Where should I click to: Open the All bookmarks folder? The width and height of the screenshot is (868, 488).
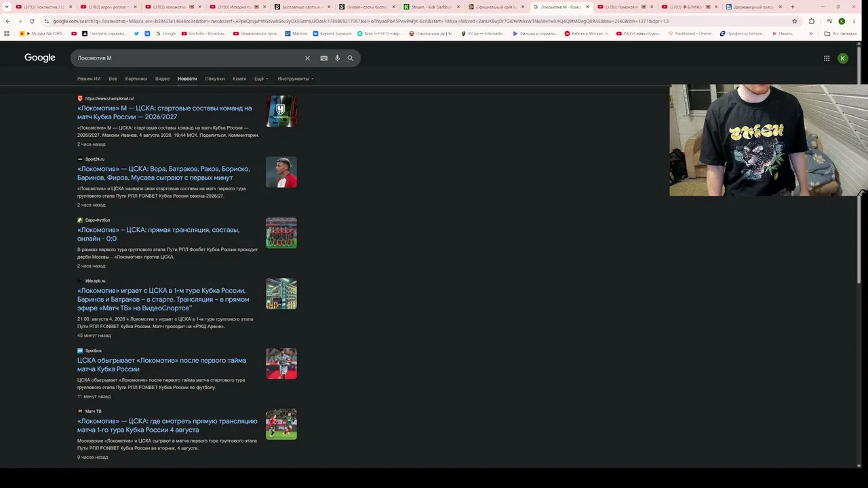tap(841, 33)
